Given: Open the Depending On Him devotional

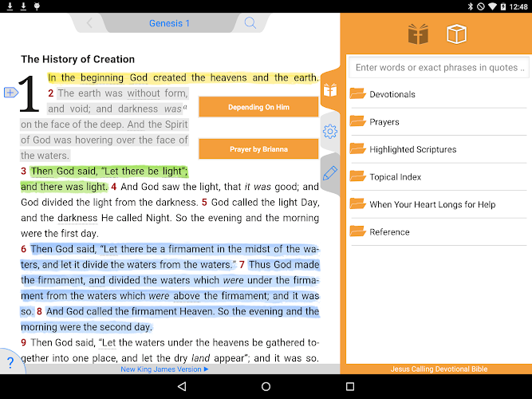Looking at the screenshot, I should tap(258, 107).
